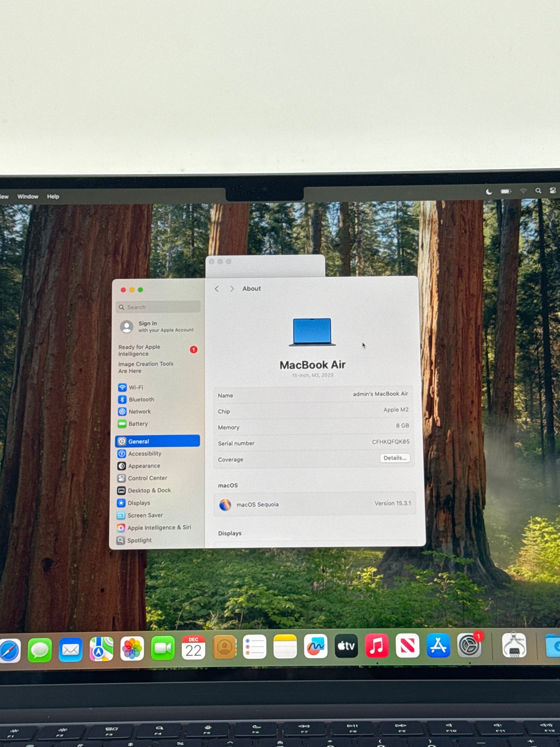Screen dimensions: 560x747
Task: Select Network in settings sidebar
Action: point(139,412)
